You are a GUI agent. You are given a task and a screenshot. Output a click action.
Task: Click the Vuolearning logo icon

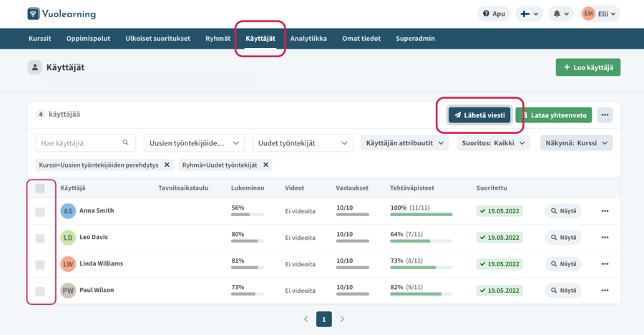[x=33, y=14]
